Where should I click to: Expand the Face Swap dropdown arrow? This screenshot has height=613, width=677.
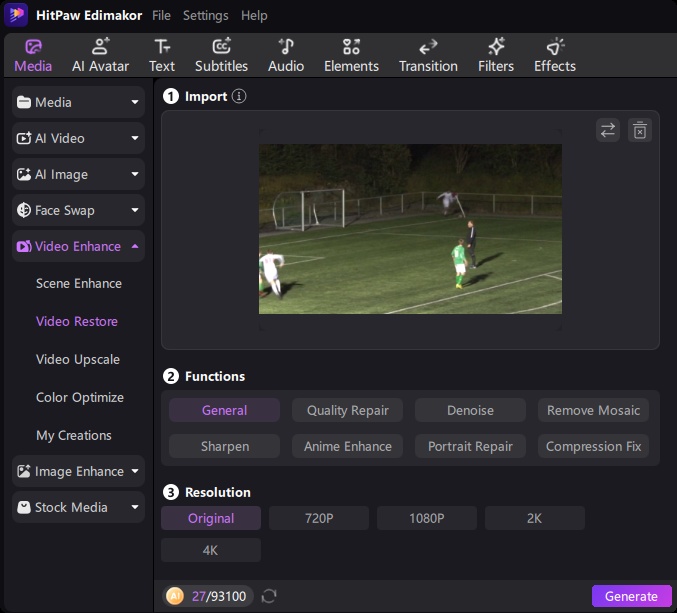(135, 210)
